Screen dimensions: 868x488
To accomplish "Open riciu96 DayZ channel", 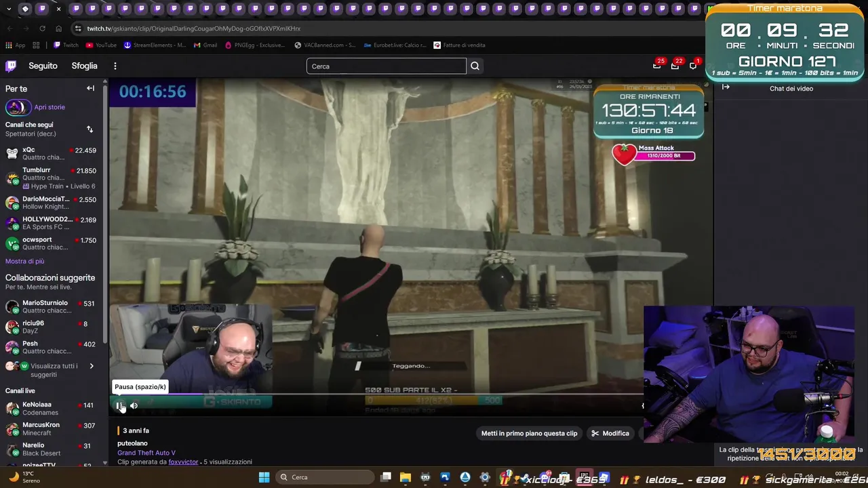I will (x=52, y=327).
